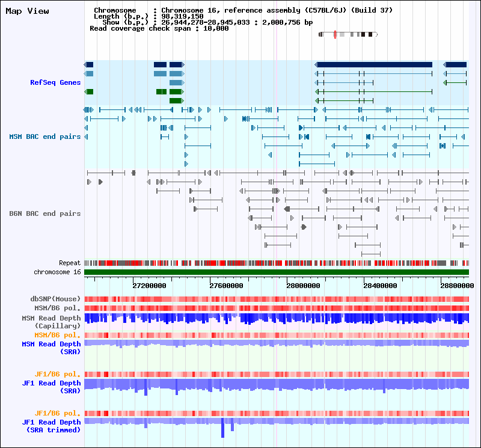This screenshot has height=448, width=481.
Task: Select the orange MSM/B6 pol. label
Action: (x=57, y=335)
